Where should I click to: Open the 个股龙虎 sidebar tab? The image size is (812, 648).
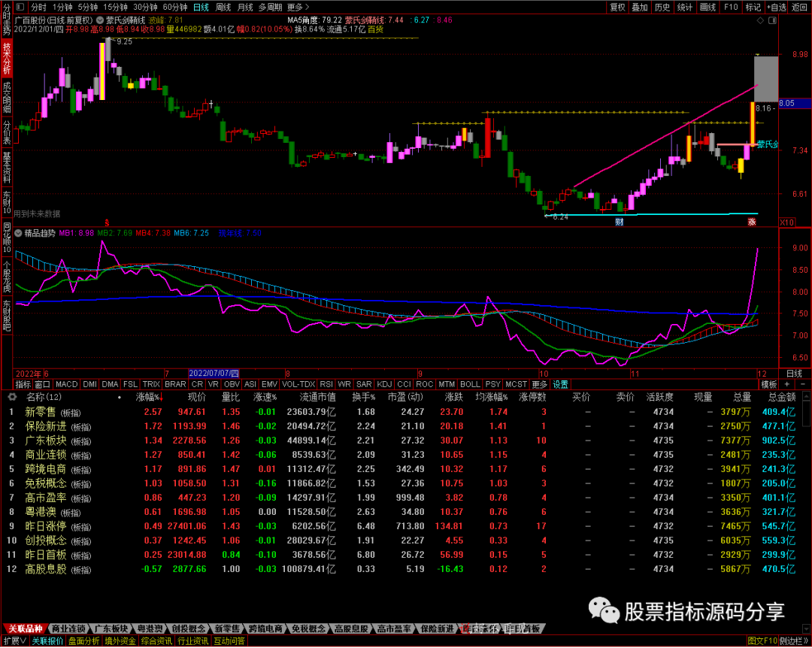7,277
